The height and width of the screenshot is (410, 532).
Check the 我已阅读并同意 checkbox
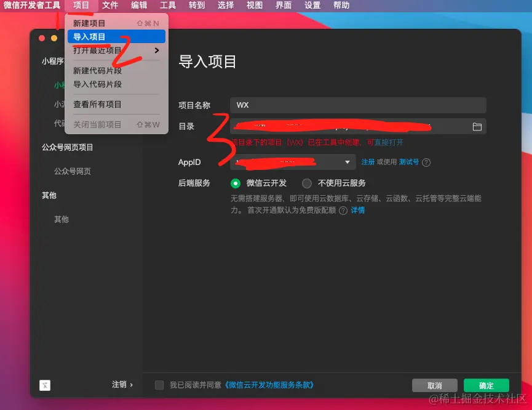(159, 385)
